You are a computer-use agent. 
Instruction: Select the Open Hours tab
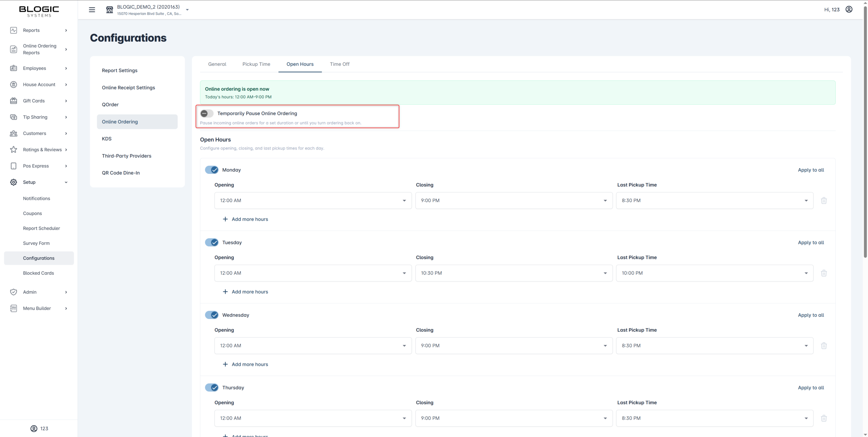click(x=300, y=64)
